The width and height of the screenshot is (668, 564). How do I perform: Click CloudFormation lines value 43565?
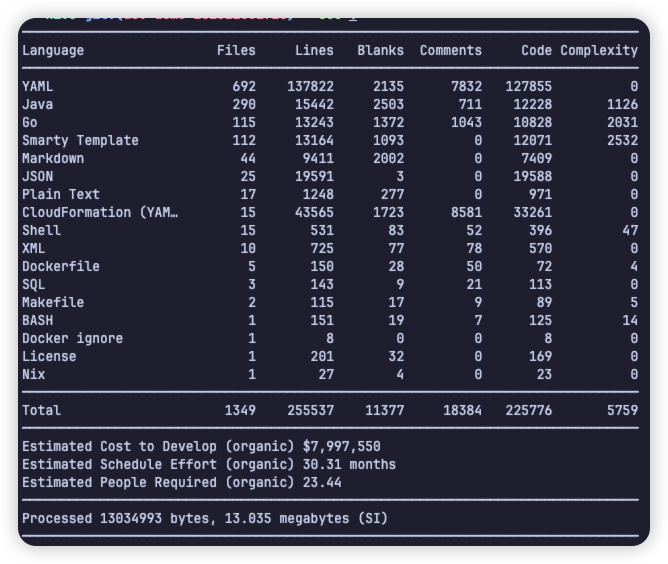coord(314,212)
